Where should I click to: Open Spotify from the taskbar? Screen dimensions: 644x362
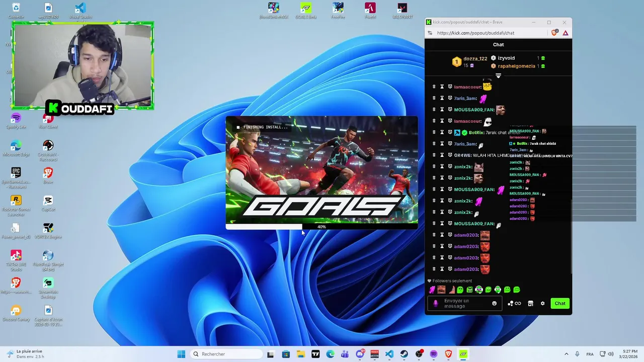point(434,354)
